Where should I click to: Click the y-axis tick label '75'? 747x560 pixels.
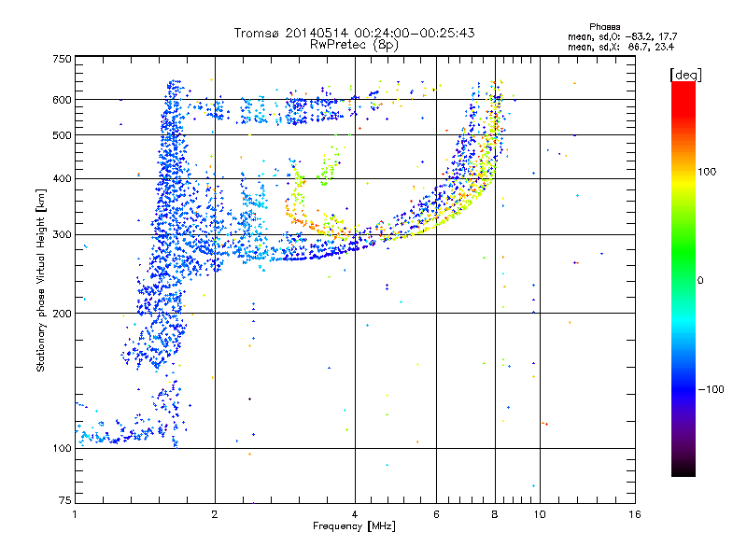click(65, 500)
